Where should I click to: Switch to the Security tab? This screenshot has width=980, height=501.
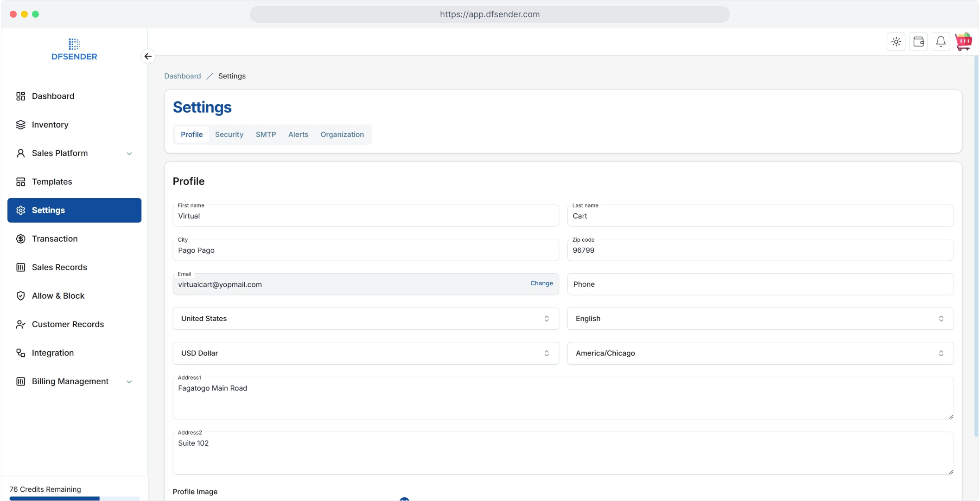[229, 135]
